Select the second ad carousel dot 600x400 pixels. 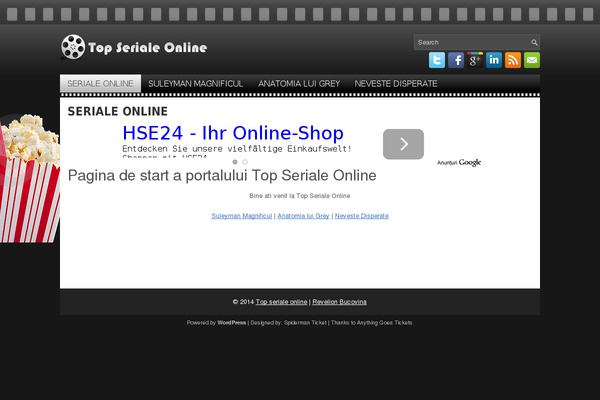(x=245, y=162)
